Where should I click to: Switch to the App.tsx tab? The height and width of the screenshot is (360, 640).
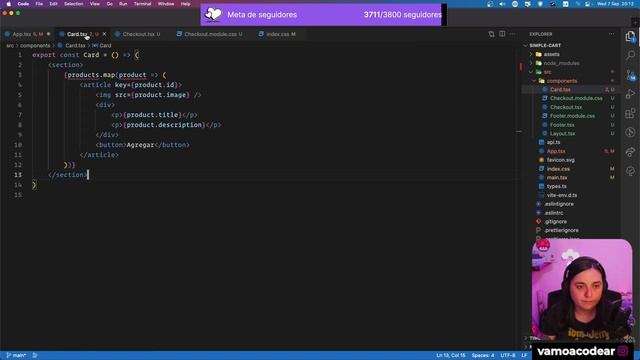[27, 34]
